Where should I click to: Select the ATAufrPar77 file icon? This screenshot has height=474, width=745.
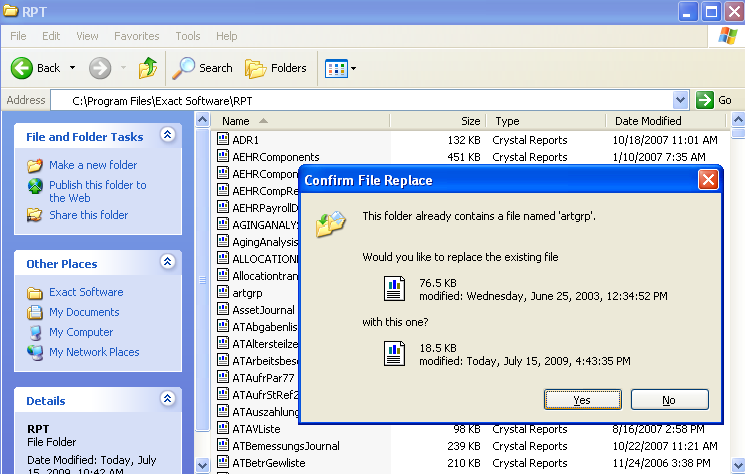[x=223, y=377]
